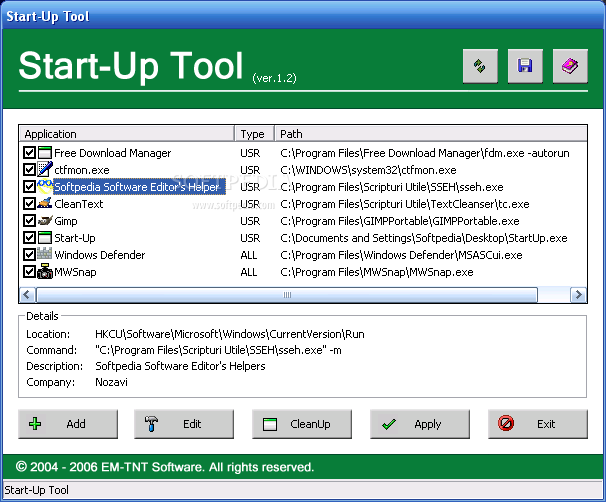Select the Windows Defender entry name

click(x=100, y=255)
